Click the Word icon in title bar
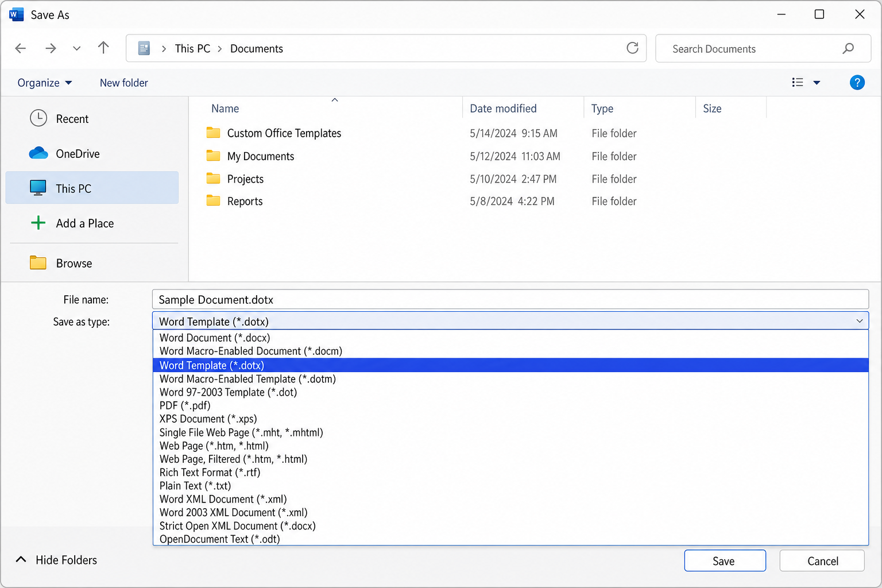The width and height of the screenshot is (882, 588). [x=16, y=14]
